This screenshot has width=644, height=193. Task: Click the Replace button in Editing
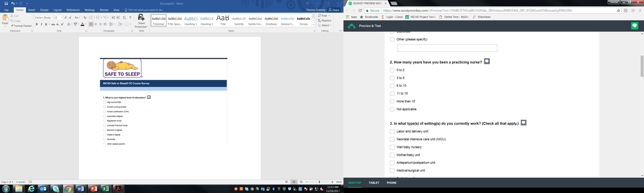click(325, 21)
